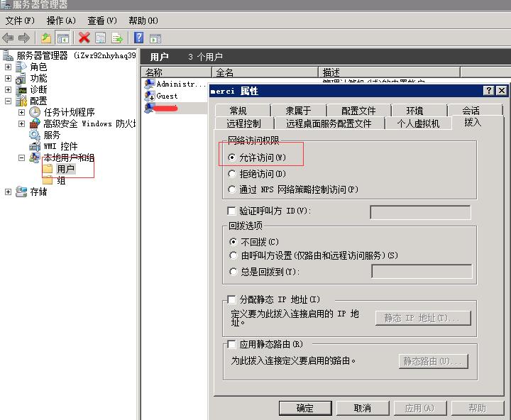The image size is (511, 420).
Task: Click the 诊断 diagnostics icon in tree
Action: pos(22,89)
